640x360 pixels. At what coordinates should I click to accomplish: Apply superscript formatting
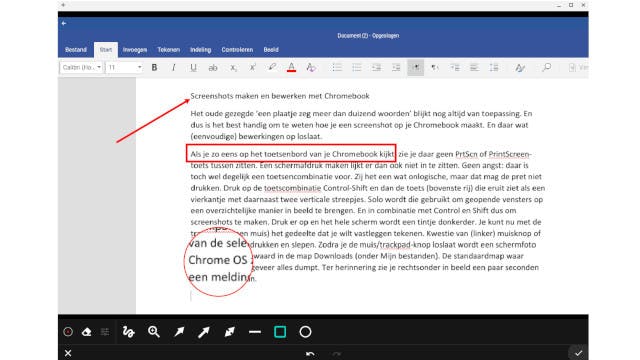[252, 68]
